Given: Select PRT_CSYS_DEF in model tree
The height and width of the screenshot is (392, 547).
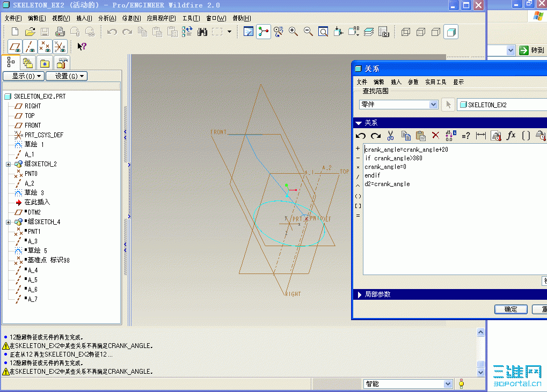Looking at the screenshot, I should click(44, 135).
